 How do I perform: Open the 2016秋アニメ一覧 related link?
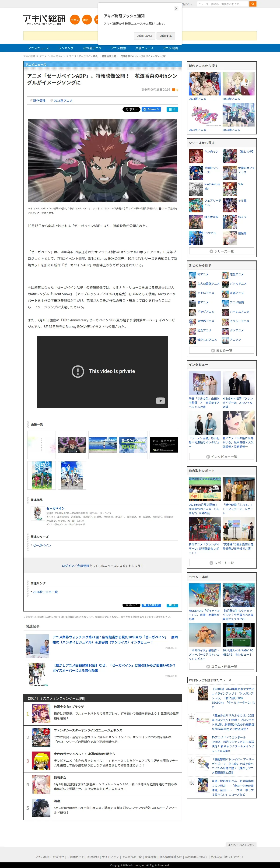tap(45, 592)
